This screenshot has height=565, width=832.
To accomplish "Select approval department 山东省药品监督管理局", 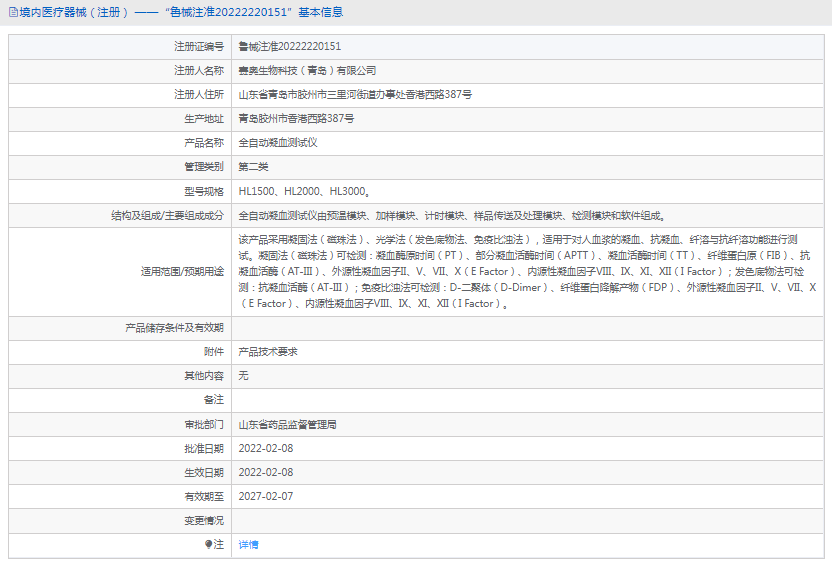I will 287,424.
